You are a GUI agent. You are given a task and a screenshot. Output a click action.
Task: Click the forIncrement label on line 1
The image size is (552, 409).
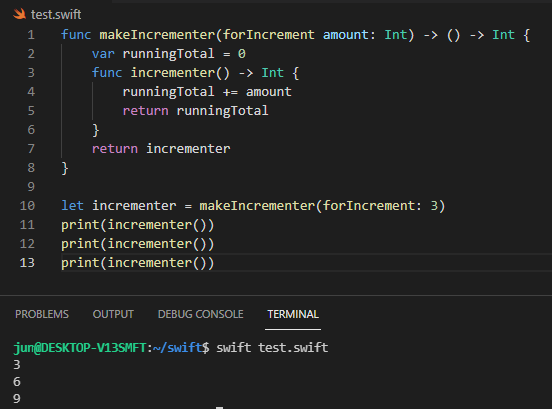pyautogui.click(x=269, y=35)
